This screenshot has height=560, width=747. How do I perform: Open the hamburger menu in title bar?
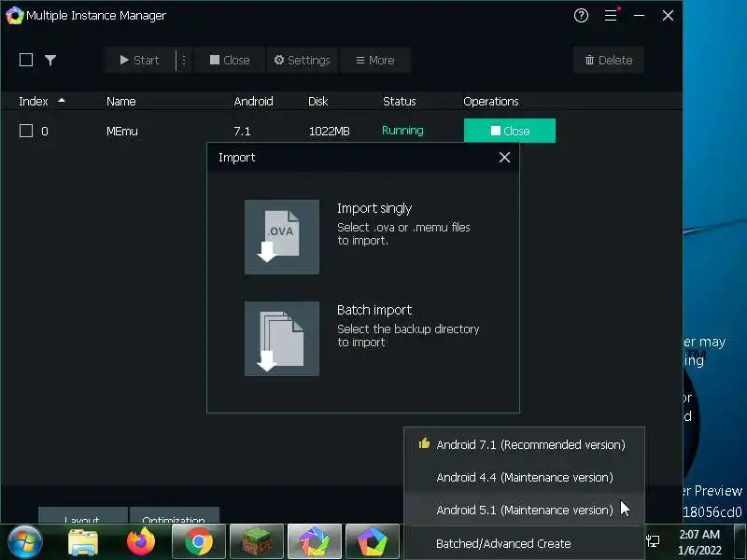(611, 15)
